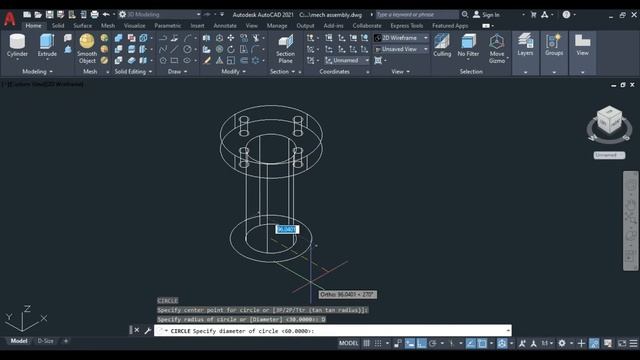Add a new layout with plus button
This screenshot has height=360, width=640.
point(66,341)
